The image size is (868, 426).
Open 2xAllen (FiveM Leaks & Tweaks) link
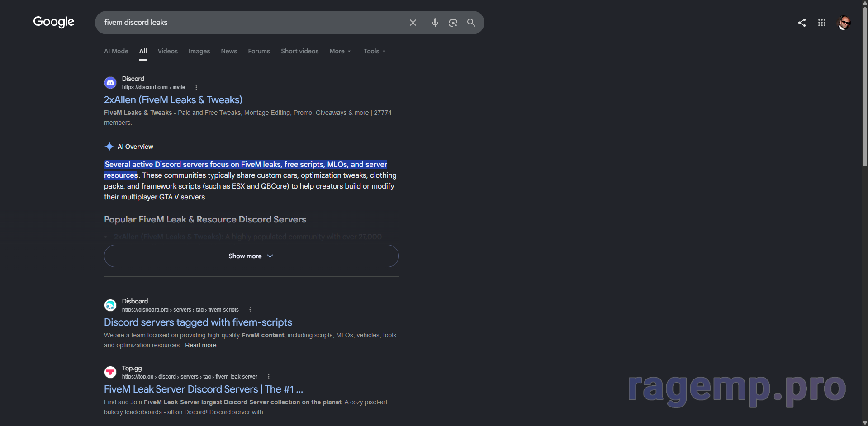(173, 99)
